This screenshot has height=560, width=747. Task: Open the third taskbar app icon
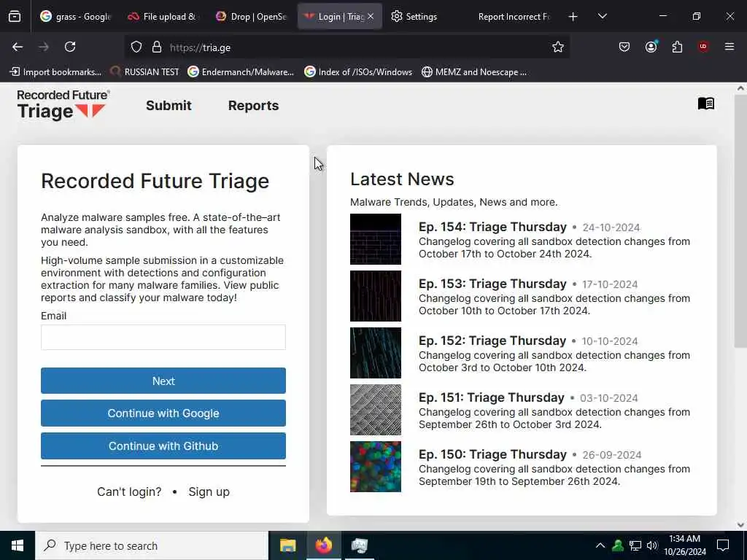point(359,545)
